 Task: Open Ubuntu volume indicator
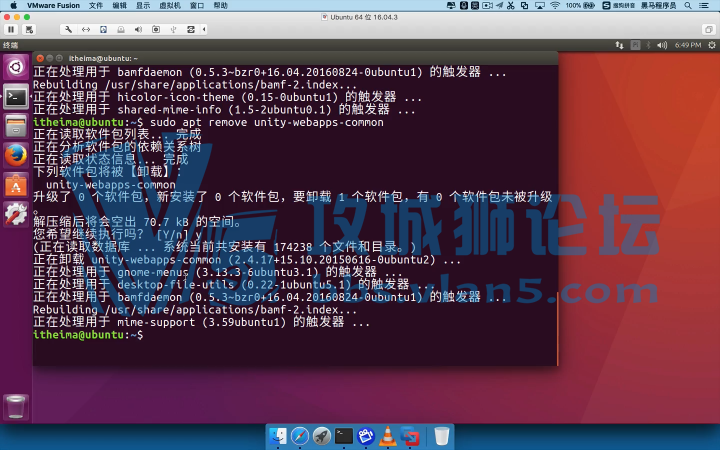click(662, 45)
